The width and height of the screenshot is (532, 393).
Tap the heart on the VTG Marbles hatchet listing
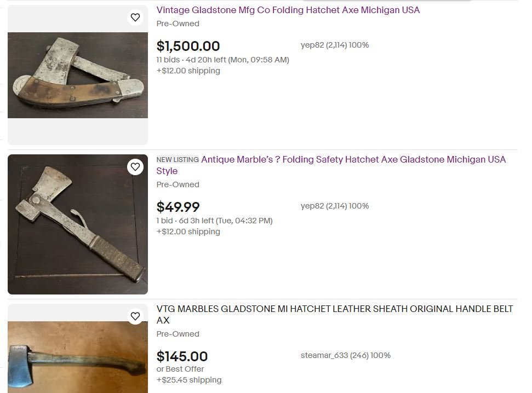(135, 316)
